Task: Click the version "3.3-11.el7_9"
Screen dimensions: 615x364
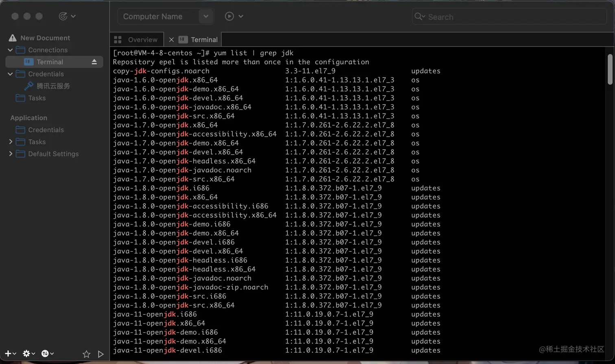Action: coord(310,71)
